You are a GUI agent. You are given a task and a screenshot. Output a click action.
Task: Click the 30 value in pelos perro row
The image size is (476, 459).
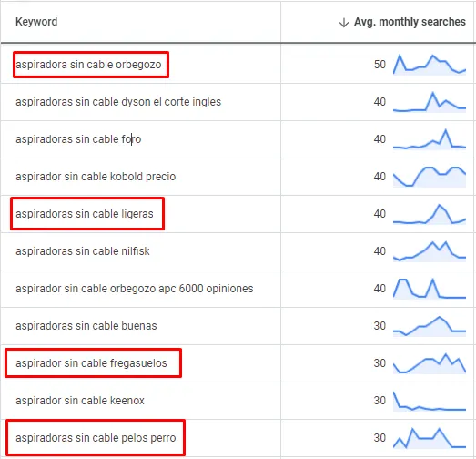tap(380, 438)
